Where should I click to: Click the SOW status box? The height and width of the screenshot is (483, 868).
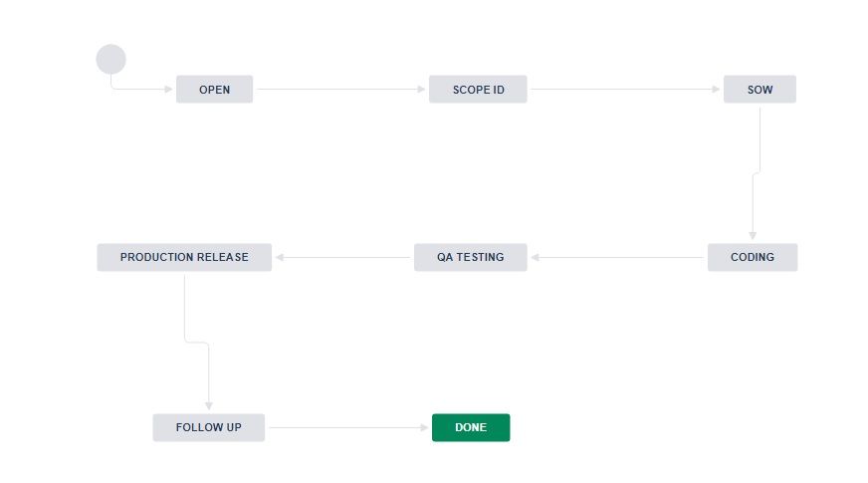click(759, 90)
